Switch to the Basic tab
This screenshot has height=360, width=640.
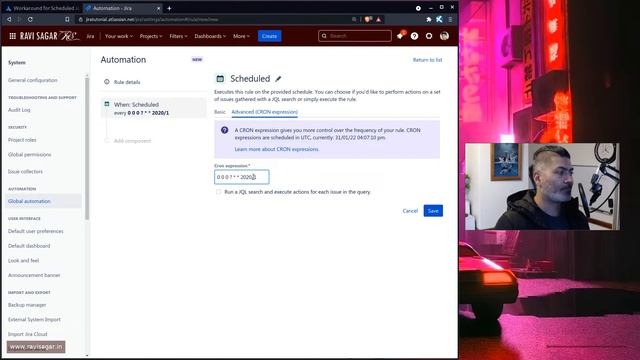click(x=220, y=112)
